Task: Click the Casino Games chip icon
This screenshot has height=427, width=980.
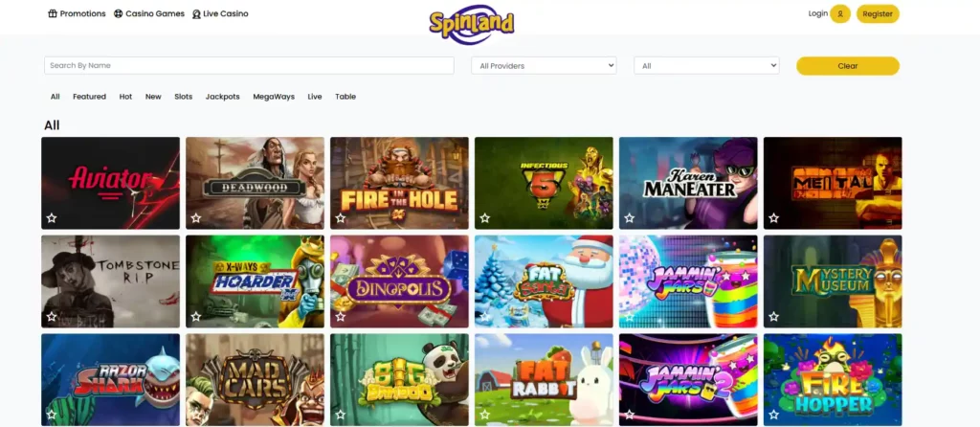Action: coord(118,13)
